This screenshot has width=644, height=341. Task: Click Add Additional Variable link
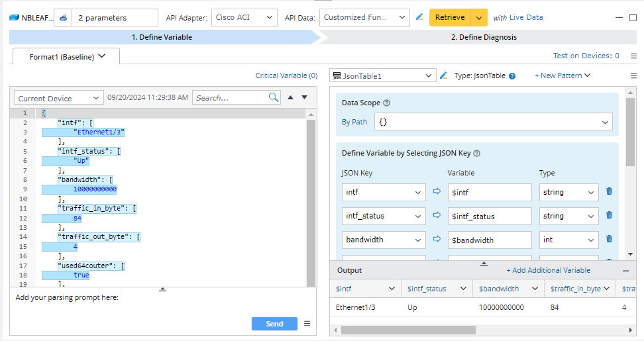[x=548, y=270]
